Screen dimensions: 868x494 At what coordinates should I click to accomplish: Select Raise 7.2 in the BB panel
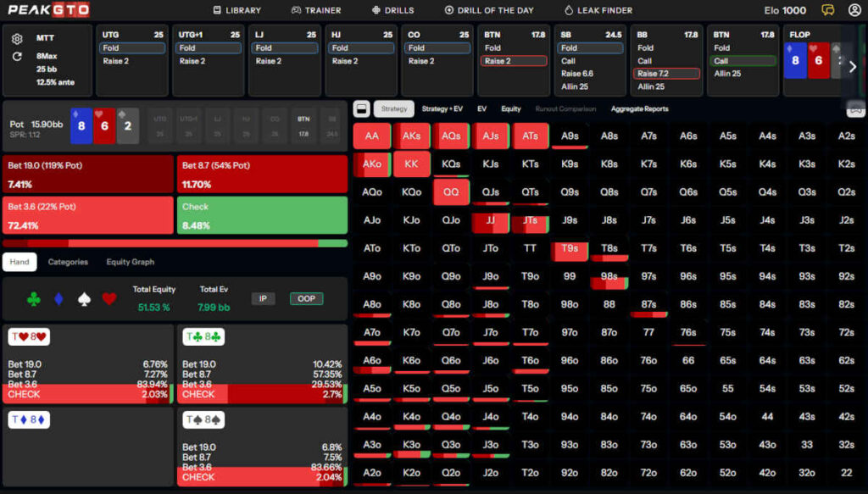click(x=668, y=74)
